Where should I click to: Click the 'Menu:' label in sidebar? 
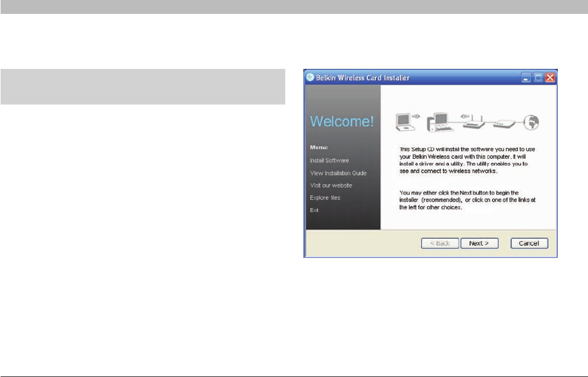point(318,147)
